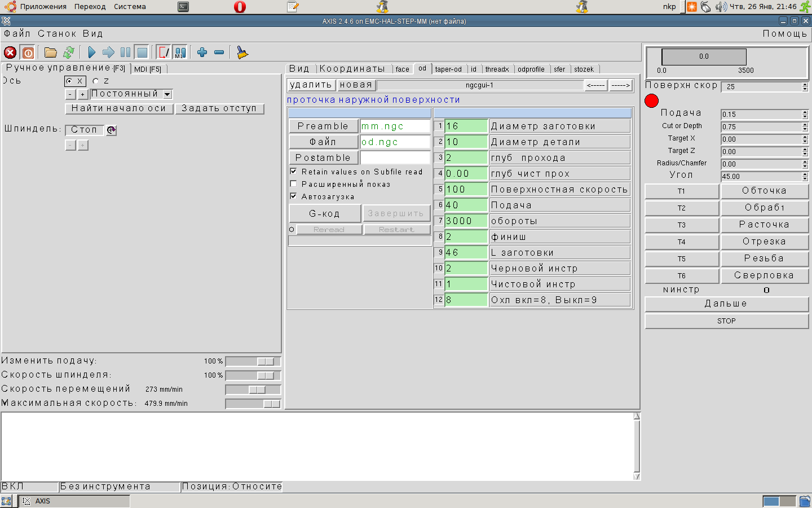
Task: Click the orange update notifier tray icon
Action: 691,7
